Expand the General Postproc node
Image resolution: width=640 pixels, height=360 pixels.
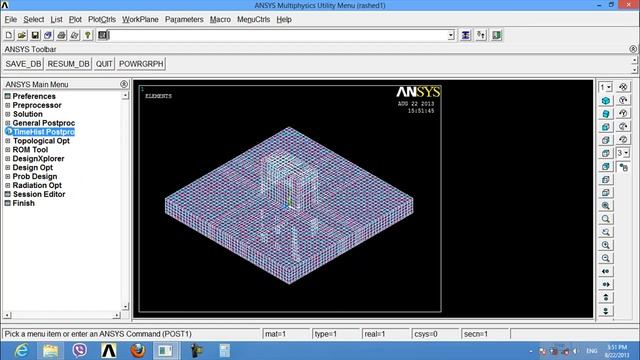(x=7, y=123)
